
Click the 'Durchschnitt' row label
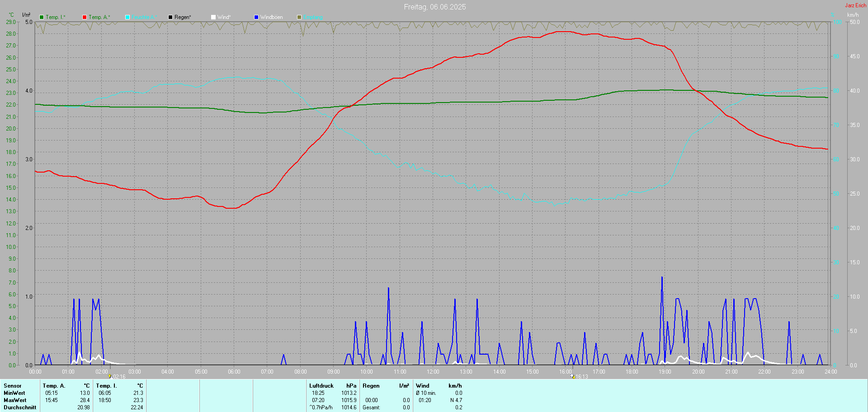[x=20, y=407]
